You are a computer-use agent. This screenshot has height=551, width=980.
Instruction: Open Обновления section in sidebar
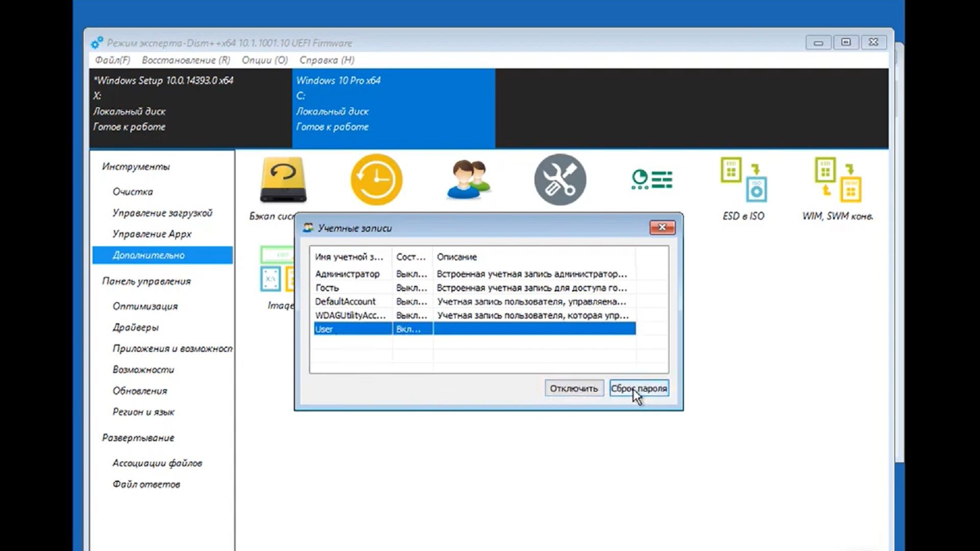(140, 391)
